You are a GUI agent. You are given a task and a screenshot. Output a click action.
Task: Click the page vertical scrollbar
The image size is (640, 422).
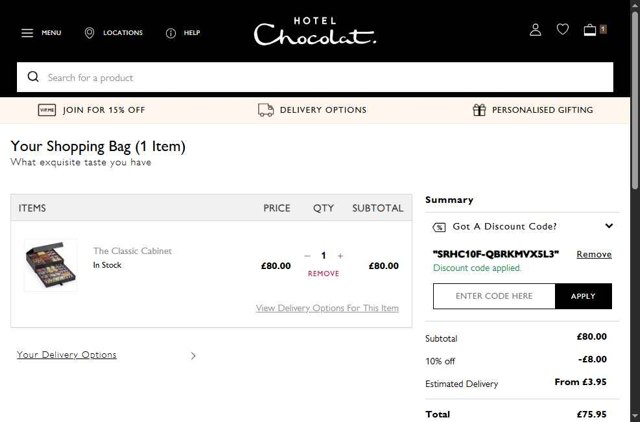[635, 100]
